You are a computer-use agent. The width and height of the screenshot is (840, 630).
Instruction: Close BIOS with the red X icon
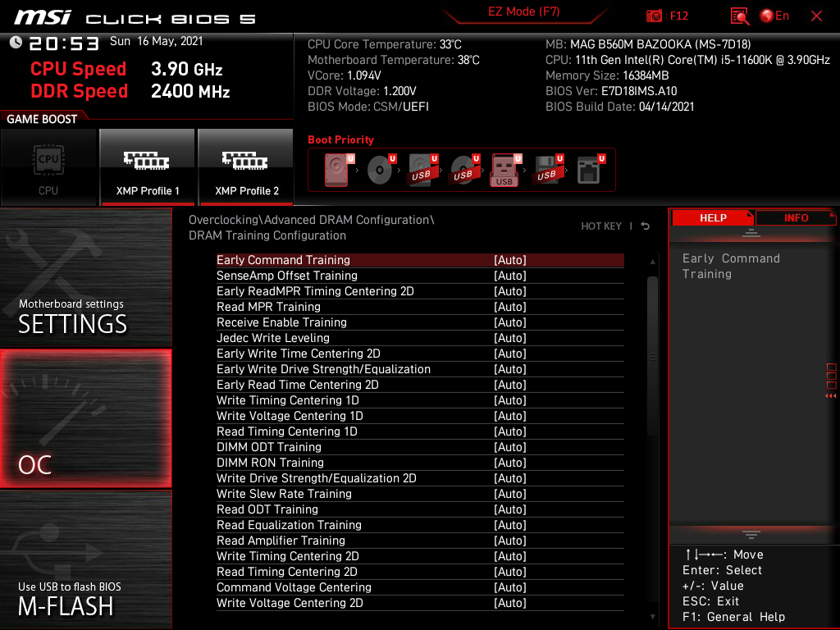[x=816, y=16]
